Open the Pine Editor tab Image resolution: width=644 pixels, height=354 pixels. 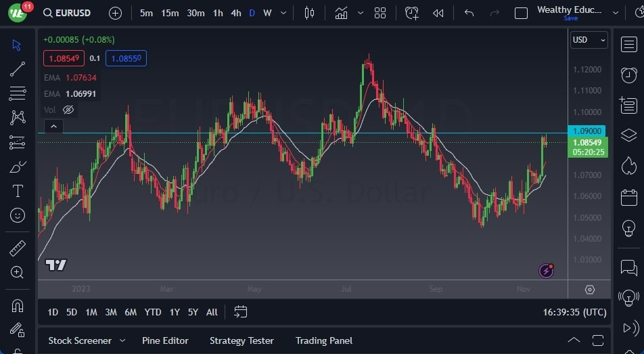(165, 341)
